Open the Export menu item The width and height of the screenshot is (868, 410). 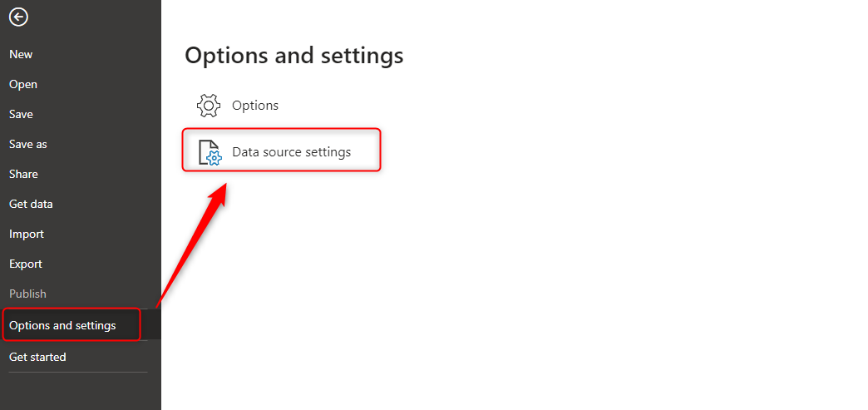tap(26, 264)
